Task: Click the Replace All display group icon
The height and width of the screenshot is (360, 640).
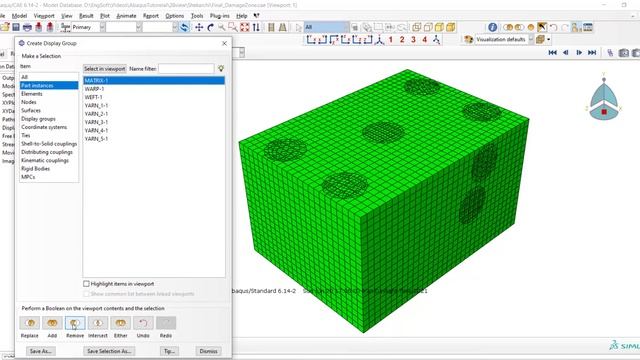Action: pos(531,27)
